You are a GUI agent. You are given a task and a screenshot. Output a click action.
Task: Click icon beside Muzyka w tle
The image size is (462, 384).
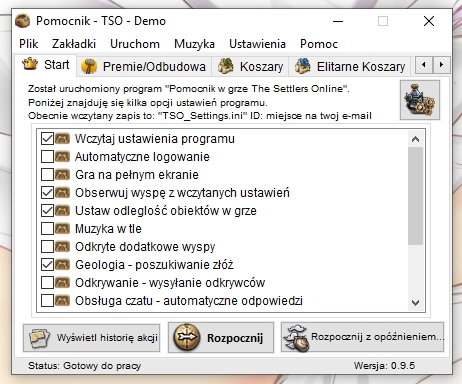coord(62,228)
